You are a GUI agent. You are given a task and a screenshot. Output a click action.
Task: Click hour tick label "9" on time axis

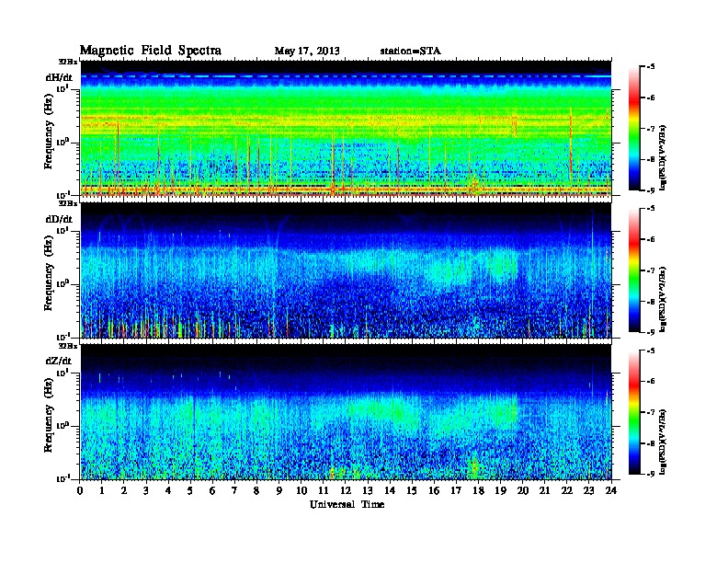click(279, 490)
